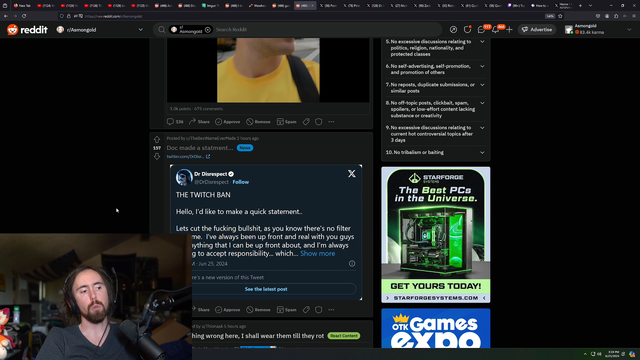Click the React Content flair badge
The image size is (640, 360).
coord(344,336)
